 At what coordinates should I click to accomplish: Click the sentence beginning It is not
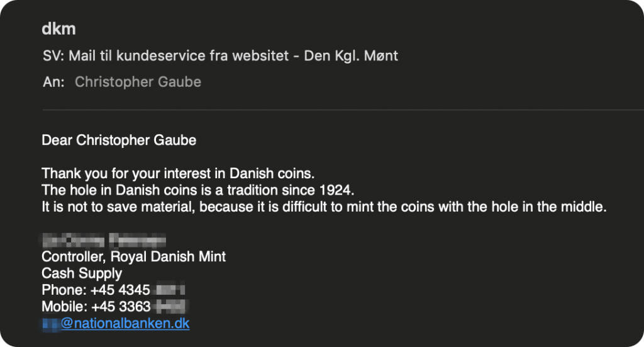click(324, 207)
